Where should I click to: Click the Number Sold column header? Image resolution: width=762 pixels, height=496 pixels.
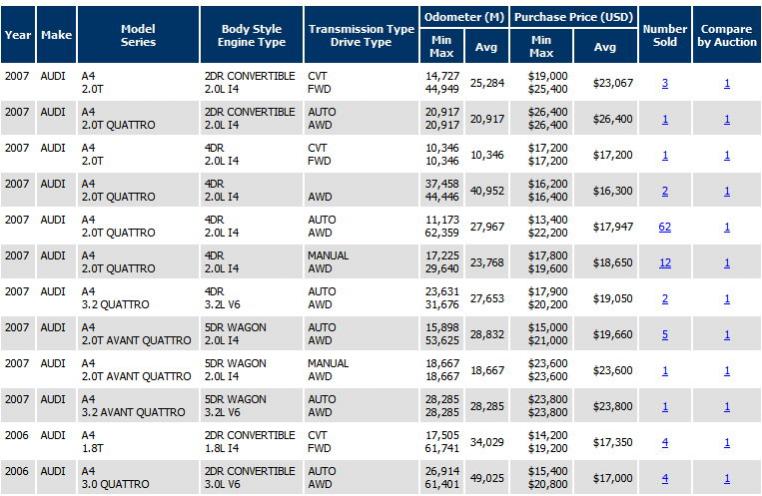click(665, 36)
